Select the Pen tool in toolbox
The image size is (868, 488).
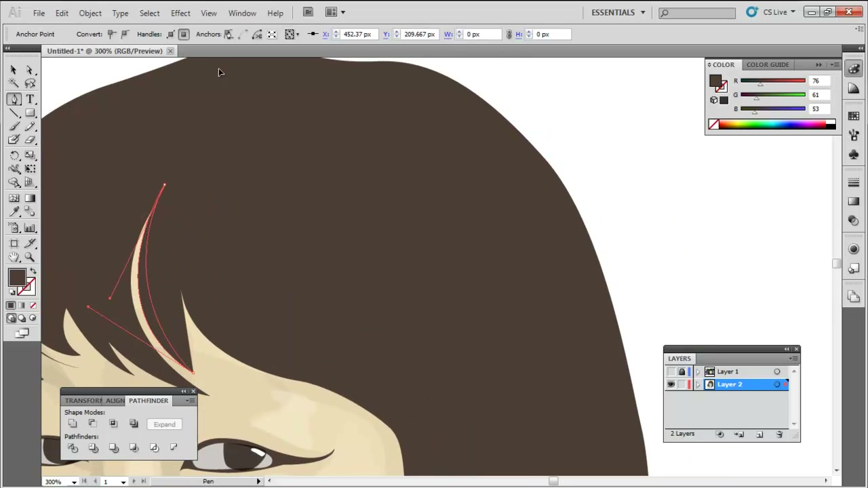pos(14,100)
